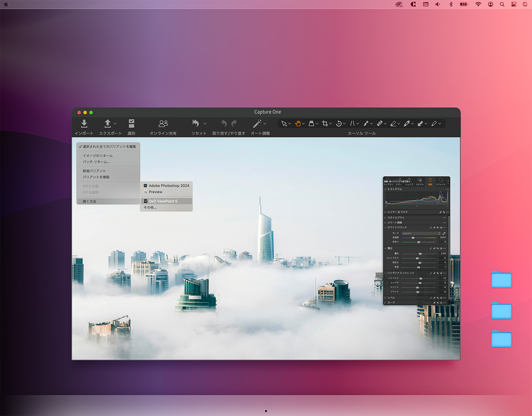Viewport: 532px width, 416px height.
Task: Select the healing bandage cursor tool
Action: [x=379, y=124]
